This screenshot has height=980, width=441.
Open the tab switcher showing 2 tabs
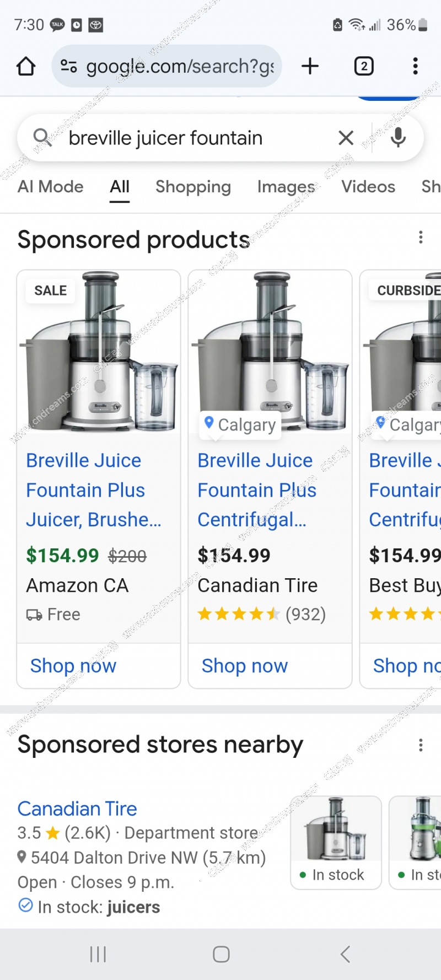363,66
